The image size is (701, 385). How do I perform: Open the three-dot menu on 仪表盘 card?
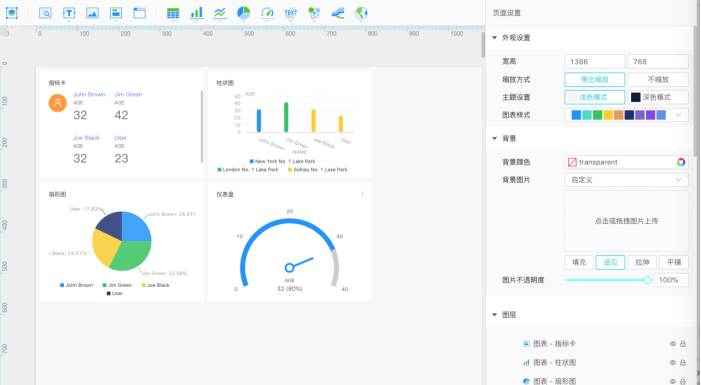362,194
